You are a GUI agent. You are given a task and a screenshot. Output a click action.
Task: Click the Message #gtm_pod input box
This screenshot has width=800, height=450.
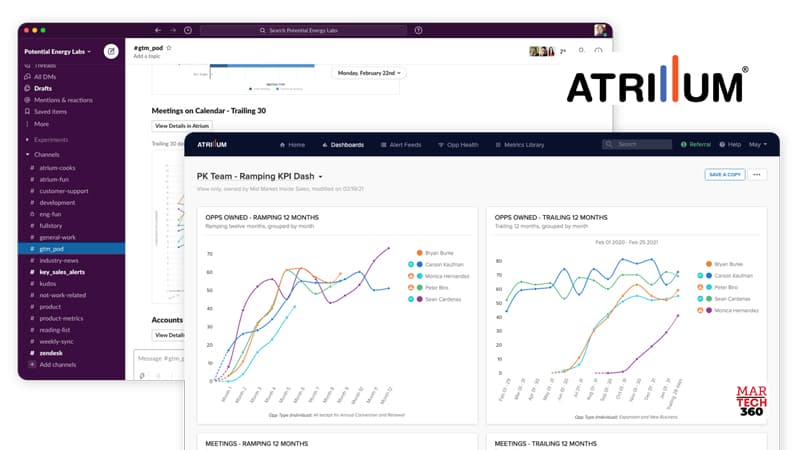(x=159, y=359)
